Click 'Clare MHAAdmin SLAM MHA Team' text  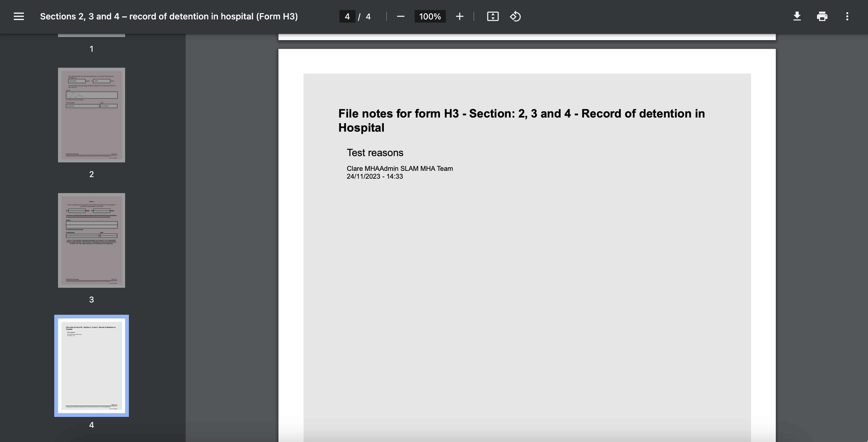(x=400, y=168)
